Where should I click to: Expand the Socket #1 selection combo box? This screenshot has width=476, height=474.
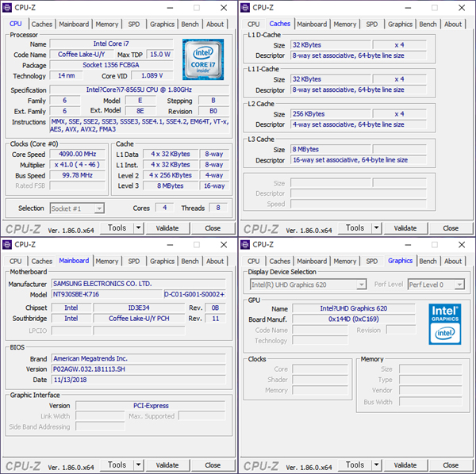[99, 208]
